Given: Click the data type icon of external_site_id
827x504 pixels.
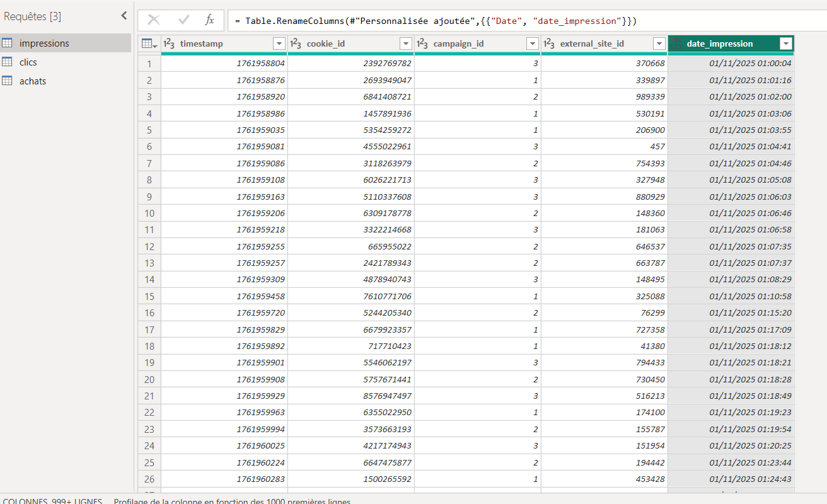Looking at the screenshot, I should tap(549, 43).
